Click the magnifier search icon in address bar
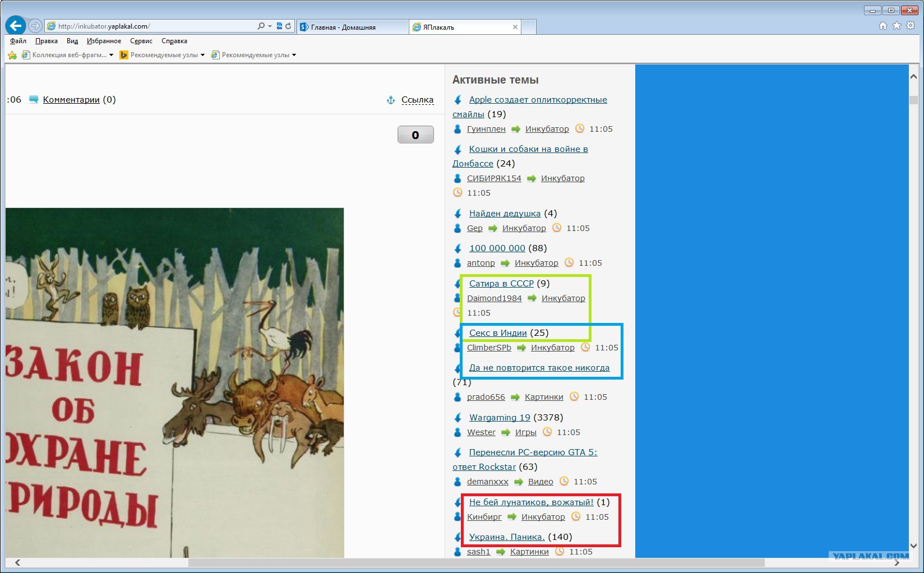 (261, 26)
